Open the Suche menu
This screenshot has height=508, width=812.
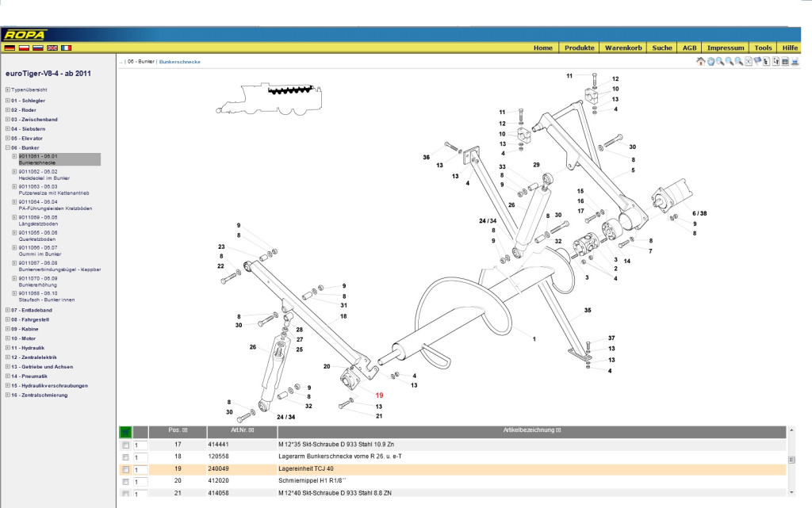click(662, 48)
